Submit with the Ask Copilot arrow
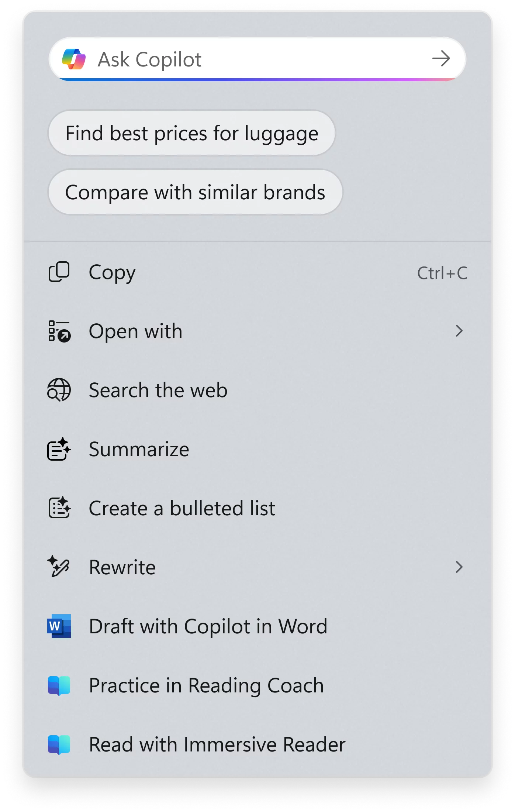 coord(441,59)
